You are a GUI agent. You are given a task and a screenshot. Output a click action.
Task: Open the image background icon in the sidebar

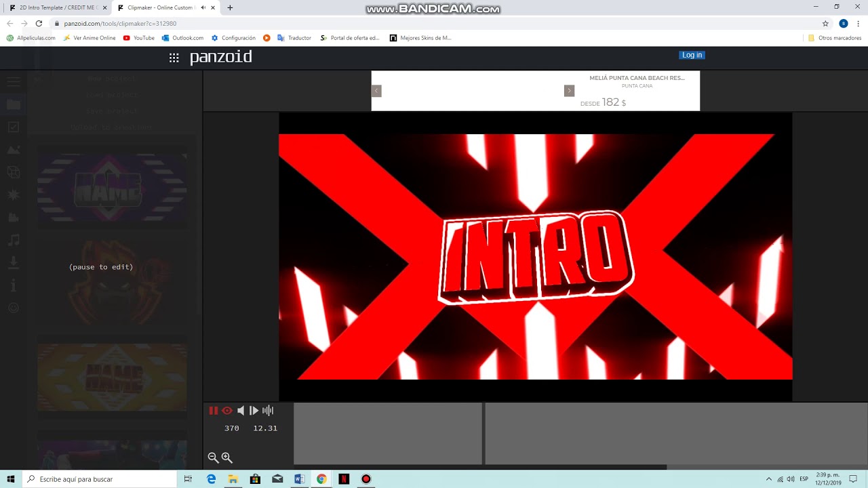[x=14, y=150]
